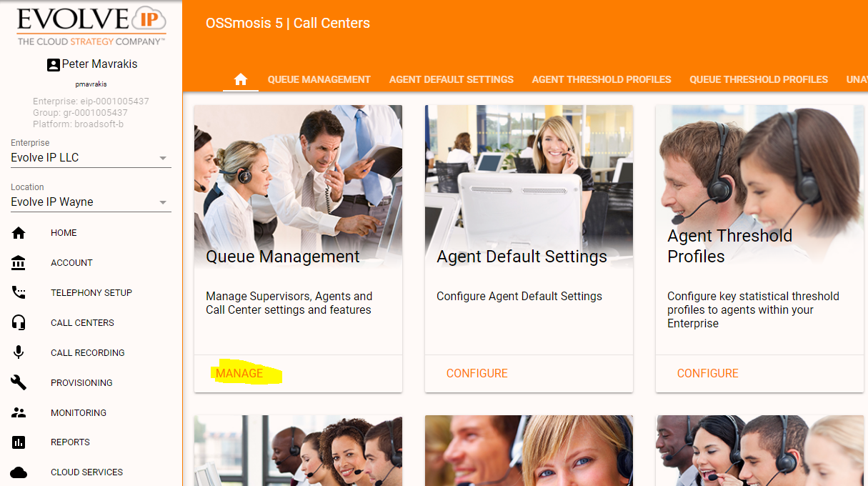Screen dimensions: 868x486
Task: Click the Reports chart icon
Action: tap(19, 442)
